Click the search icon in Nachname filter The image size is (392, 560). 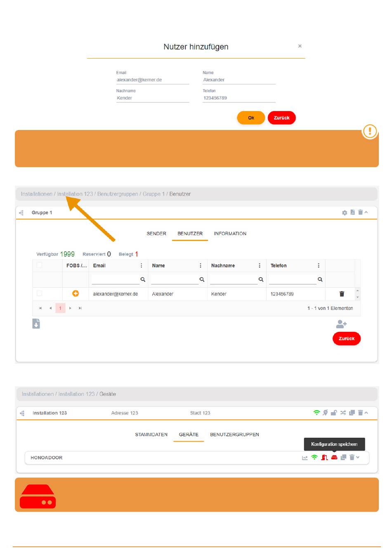click(x=261, y=279)
